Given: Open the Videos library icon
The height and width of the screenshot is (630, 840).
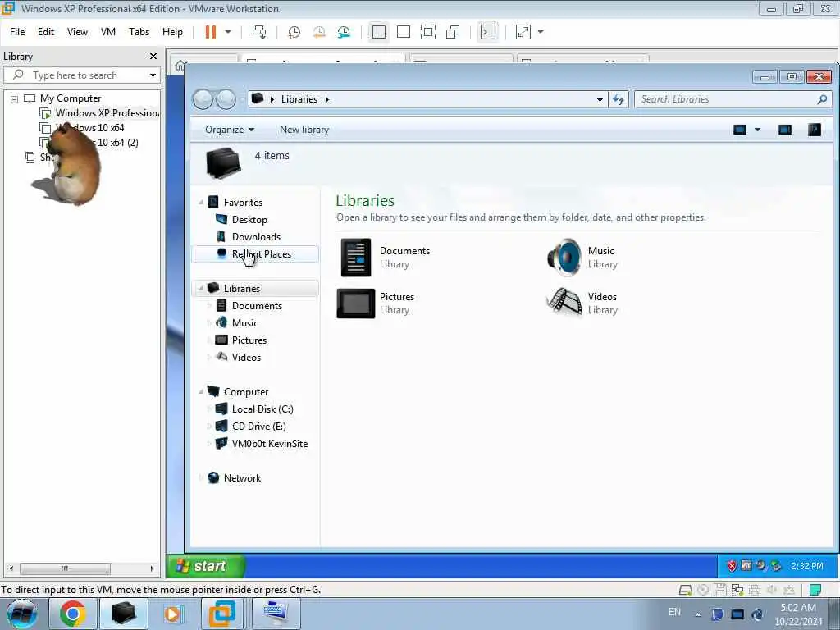Looking at the screenshot, I should tap(564, 303).
